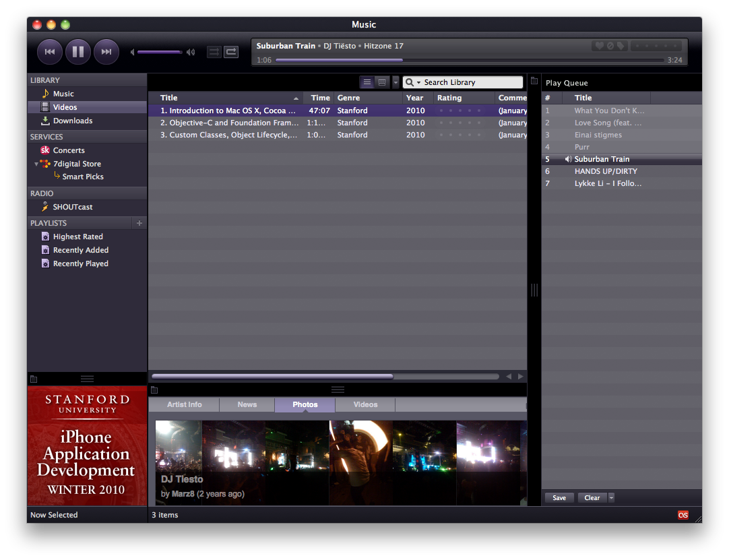
Task: Click the library horizontal scrollbar thumb
Action: (x=272, y=376)
